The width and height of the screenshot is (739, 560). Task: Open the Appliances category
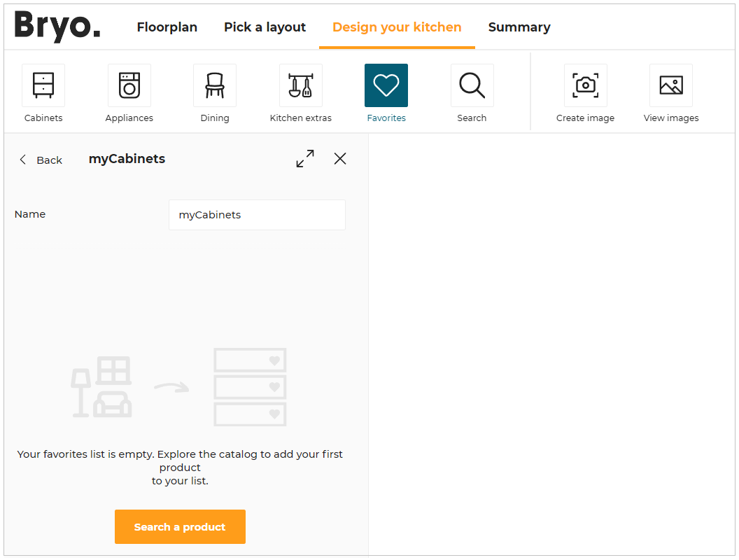click(x=129, y=86)
